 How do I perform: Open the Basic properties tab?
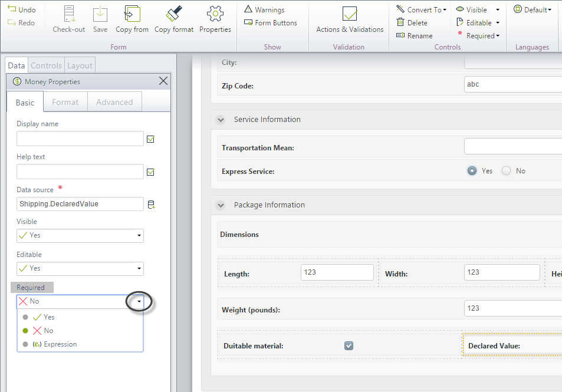click(x=25, y=103)
